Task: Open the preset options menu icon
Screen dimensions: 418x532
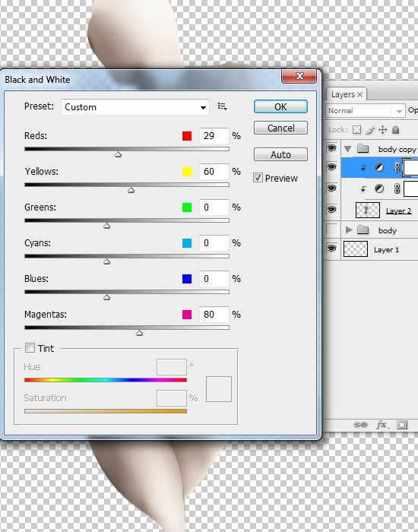Action: 222,106
